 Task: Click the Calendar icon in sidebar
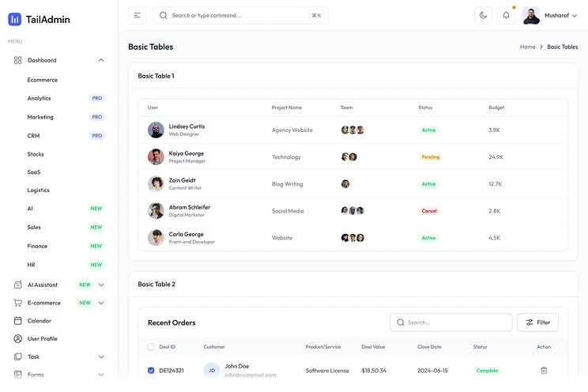point(17,321)
